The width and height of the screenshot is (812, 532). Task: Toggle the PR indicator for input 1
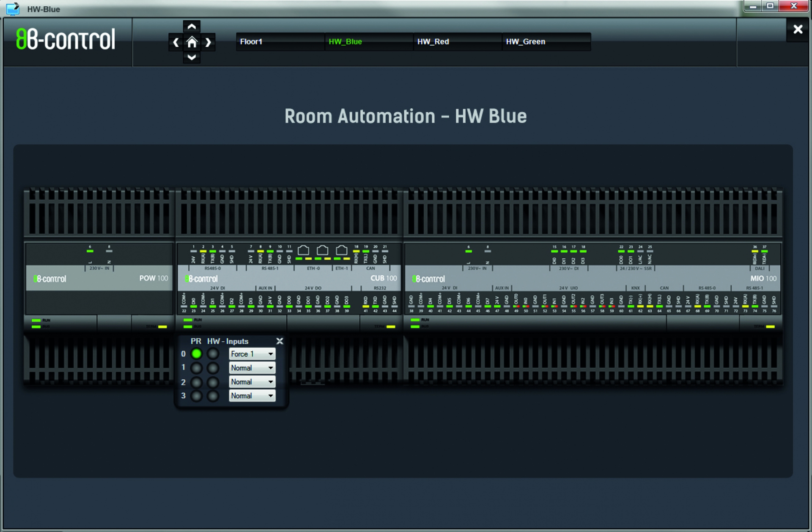coord(196,367)
